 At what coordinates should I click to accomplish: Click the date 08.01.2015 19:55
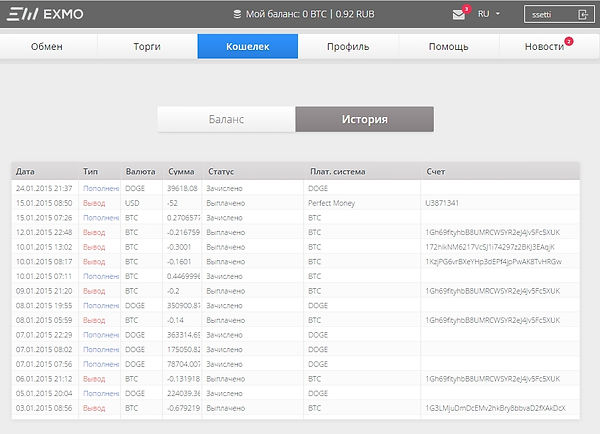[x=44, y=305]
